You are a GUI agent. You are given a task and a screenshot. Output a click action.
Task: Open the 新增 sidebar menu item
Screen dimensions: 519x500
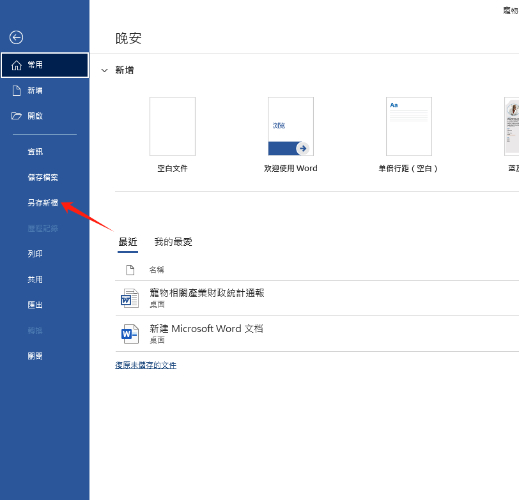point(45,91)
